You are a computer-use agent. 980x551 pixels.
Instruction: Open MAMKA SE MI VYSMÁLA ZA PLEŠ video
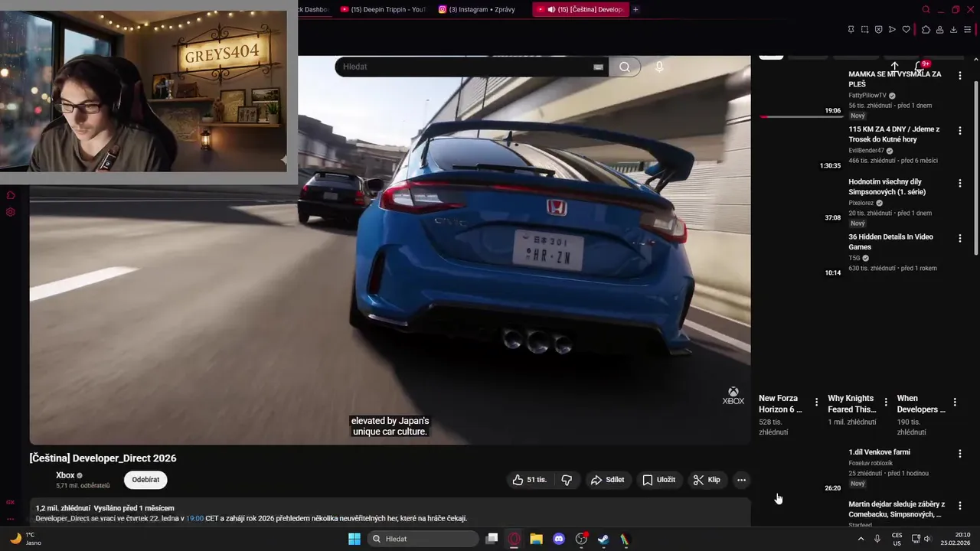895,79
